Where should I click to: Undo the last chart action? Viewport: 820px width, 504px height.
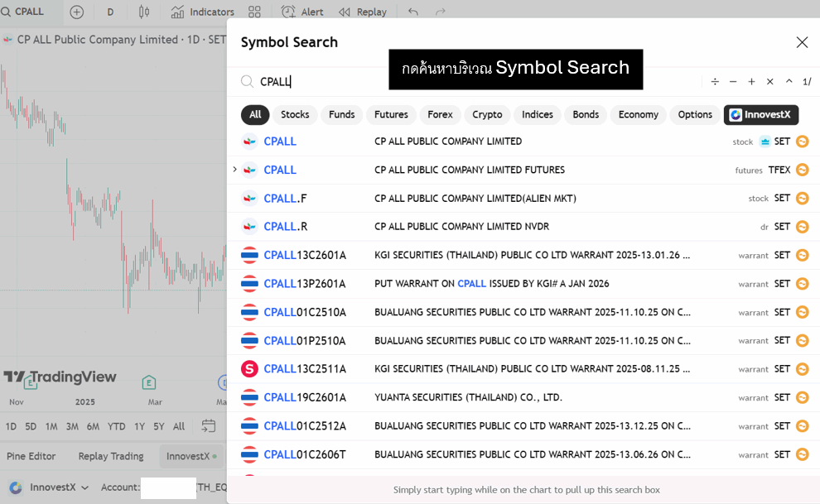pos(413,12)
